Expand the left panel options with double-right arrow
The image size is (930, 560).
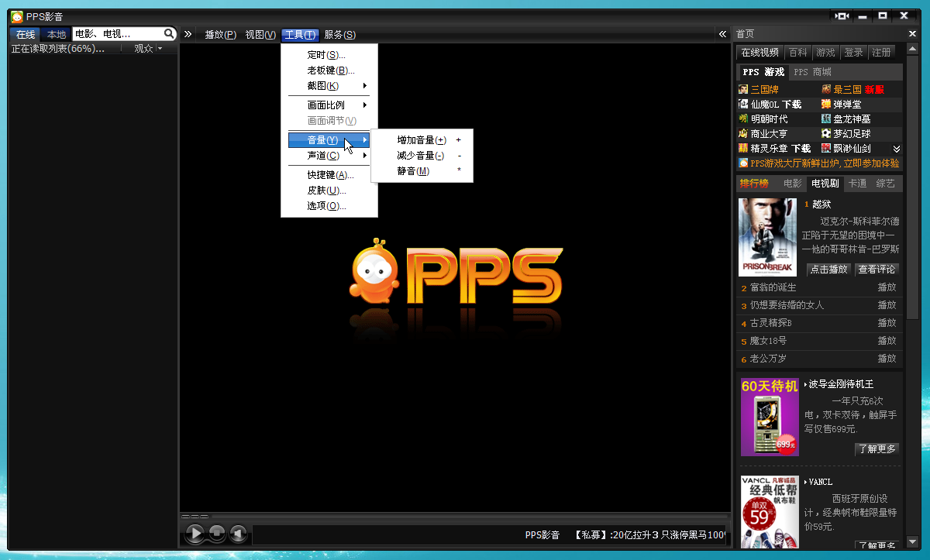tap(188, 34)
